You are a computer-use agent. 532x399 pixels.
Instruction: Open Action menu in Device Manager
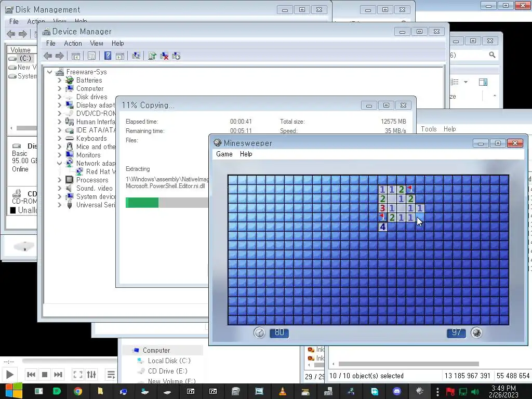pyautogui.click(x=73, y=44)
